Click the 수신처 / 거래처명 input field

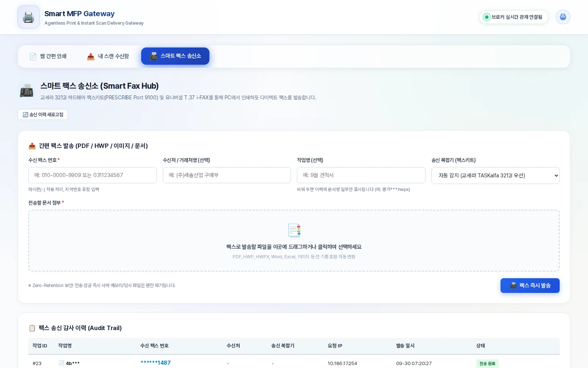click(227, 175)
